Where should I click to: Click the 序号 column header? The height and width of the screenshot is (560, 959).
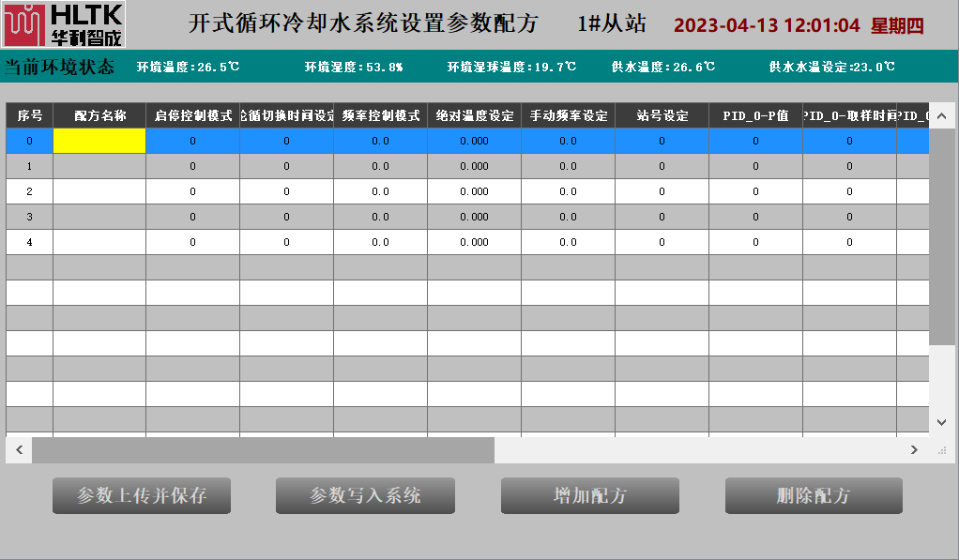[x=30, y=115]
